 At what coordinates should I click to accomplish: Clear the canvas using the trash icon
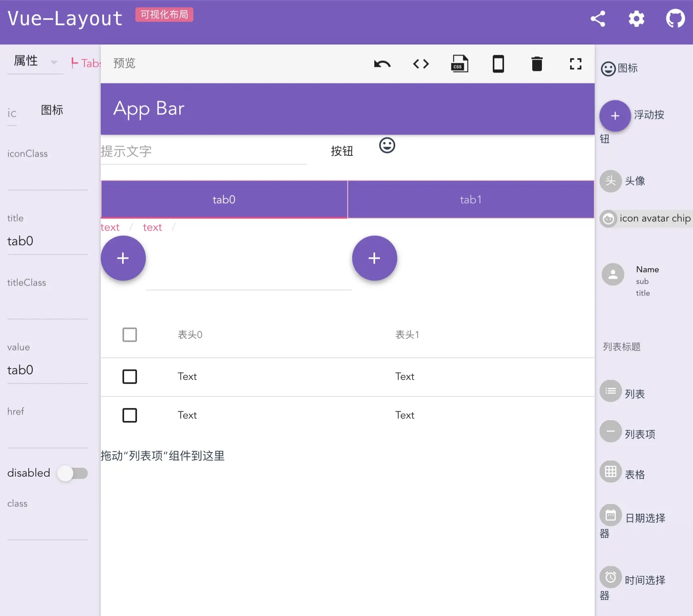536,63
